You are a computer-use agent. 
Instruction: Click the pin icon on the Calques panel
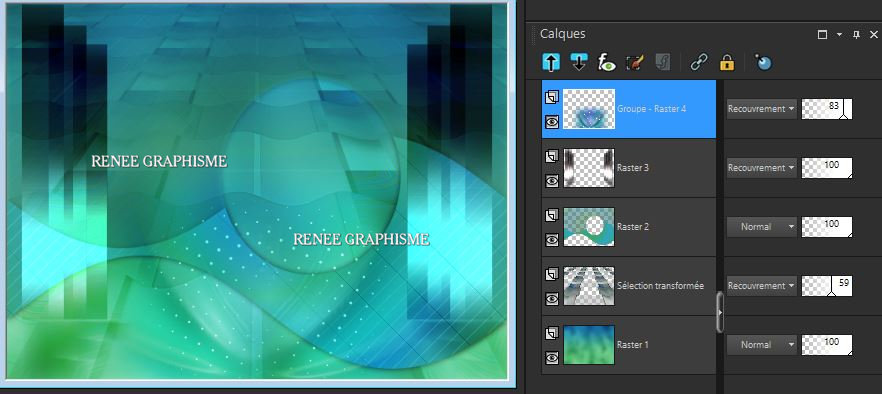click(857, 35)
